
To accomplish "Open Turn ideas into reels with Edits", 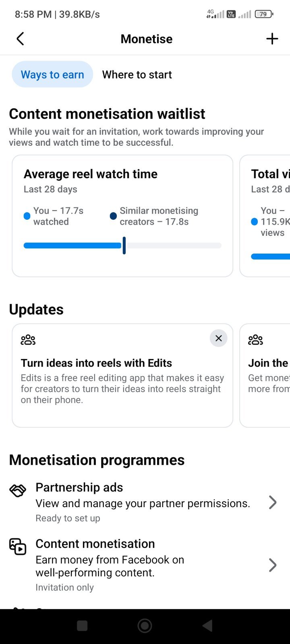I will click(x=122, y=376).
